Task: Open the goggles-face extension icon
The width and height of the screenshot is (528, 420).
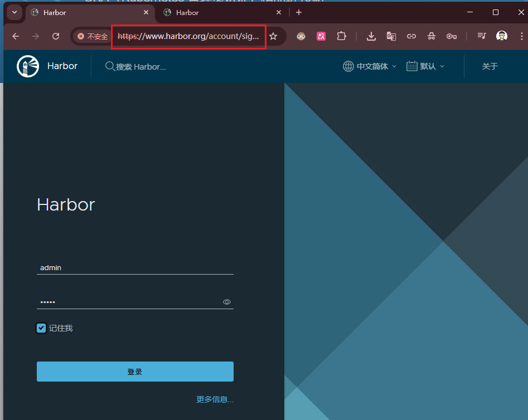Action: pos(301,36)
